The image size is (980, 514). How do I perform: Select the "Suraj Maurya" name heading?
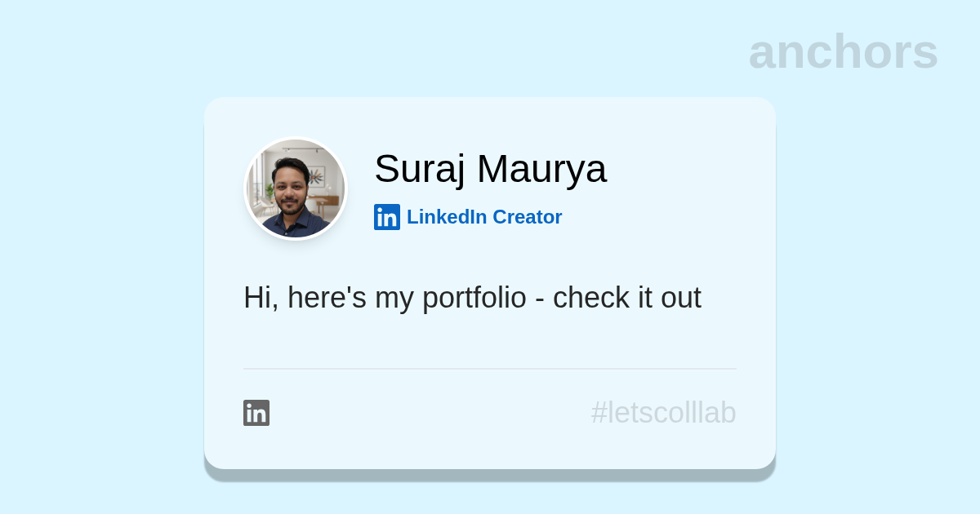pos(490,169)
